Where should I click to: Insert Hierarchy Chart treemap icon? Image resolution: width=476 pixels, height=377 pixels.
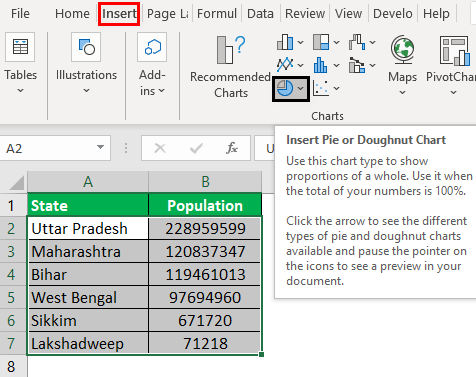pos(321,42)
